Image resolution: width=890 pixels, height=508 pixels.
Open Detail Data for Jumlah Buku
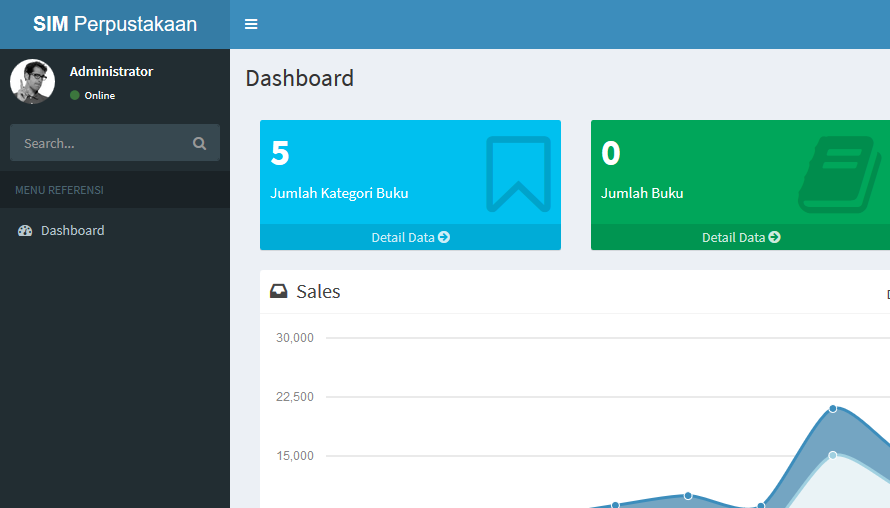click(x=741, y=237)
